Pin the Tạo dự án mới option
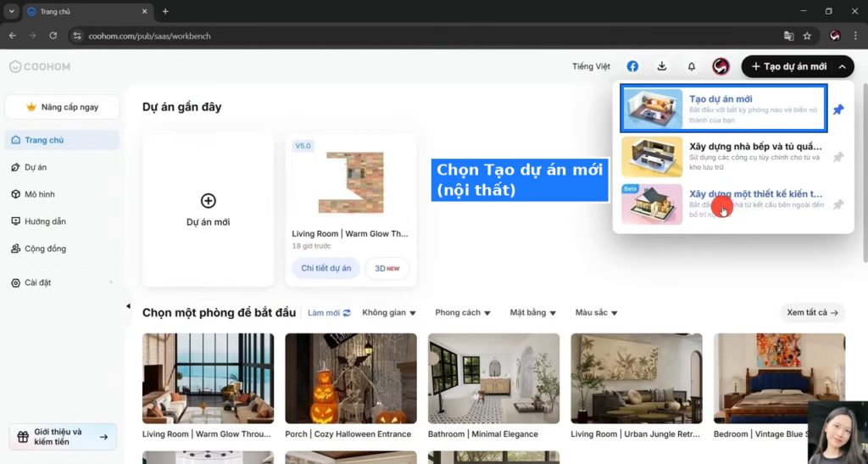The height and width of the screenshot is (464, 868). pyautogui.click(x=838, y=109)
